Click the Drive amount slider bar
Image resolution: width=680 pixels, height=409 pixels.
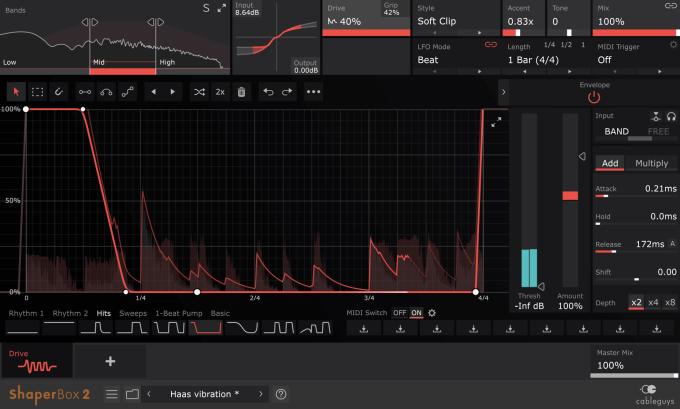click(366, 33)
